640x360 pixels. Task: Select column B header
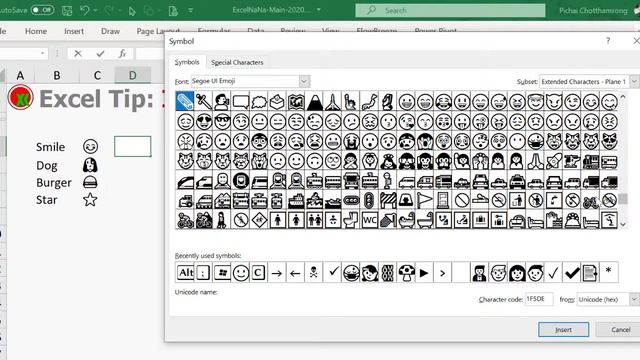(57, 75)
